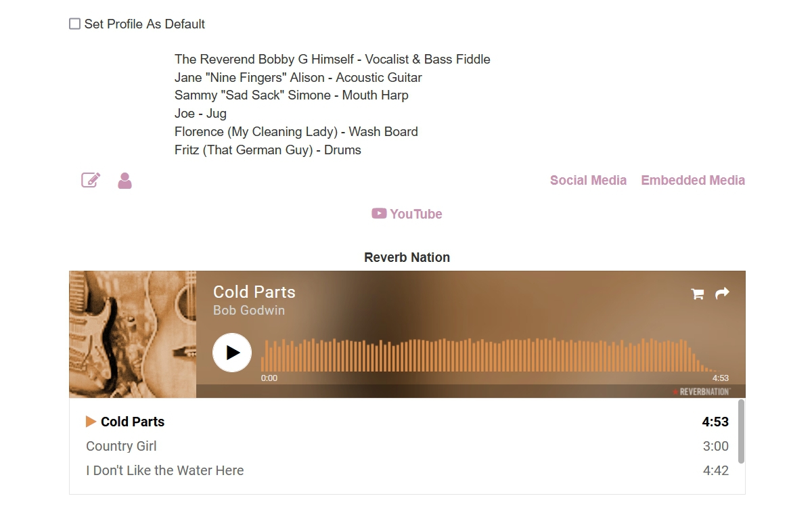Click the share arrow icon in player
Screen dimensions: 812x515
pyautogui.click(x=723, y=293)
